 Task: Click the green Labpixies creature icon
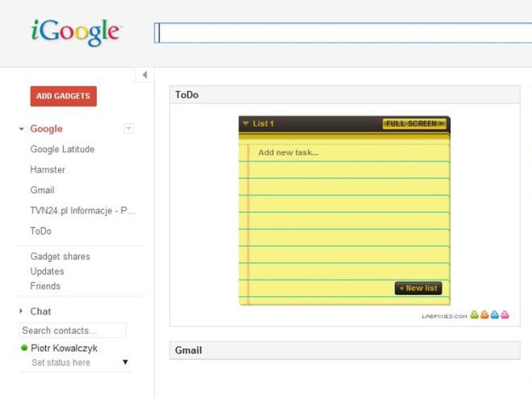[474, 315]
